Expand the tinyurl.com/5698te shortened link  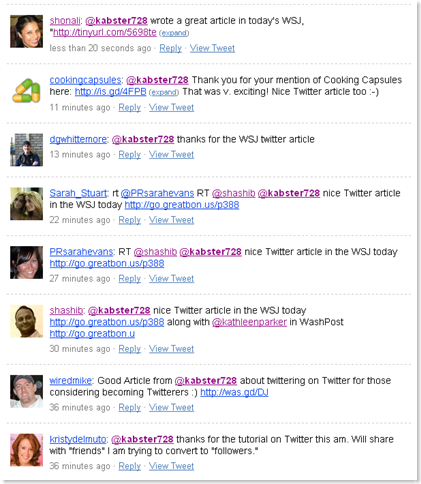tap(174, 33)
